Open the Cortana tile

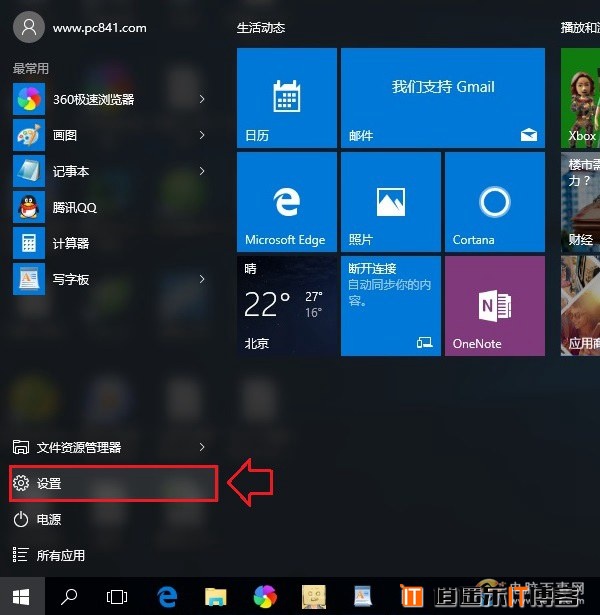coord(495,202)
